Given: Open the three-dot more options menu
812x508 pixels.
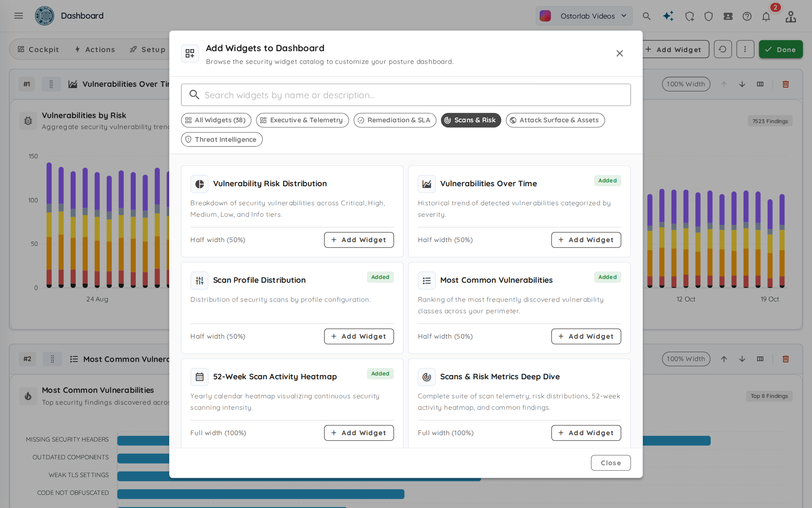Looking at the screenshot, I should [745, 49].
